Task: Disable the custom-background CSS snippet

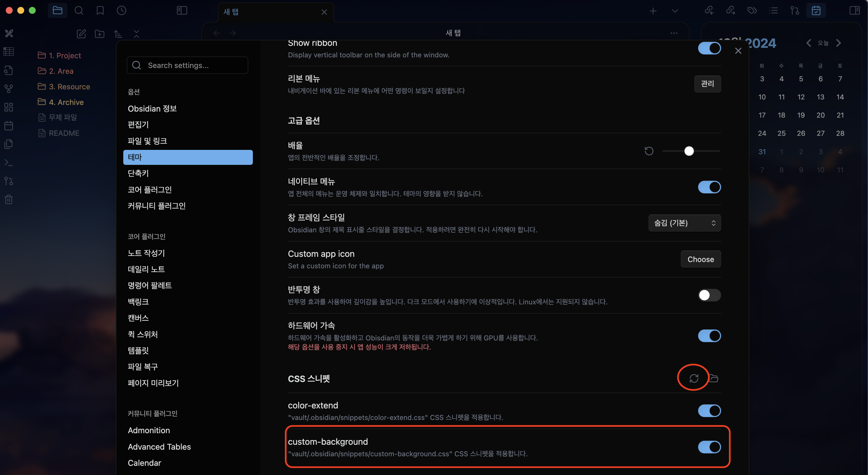Action: [x=709, y=447]
